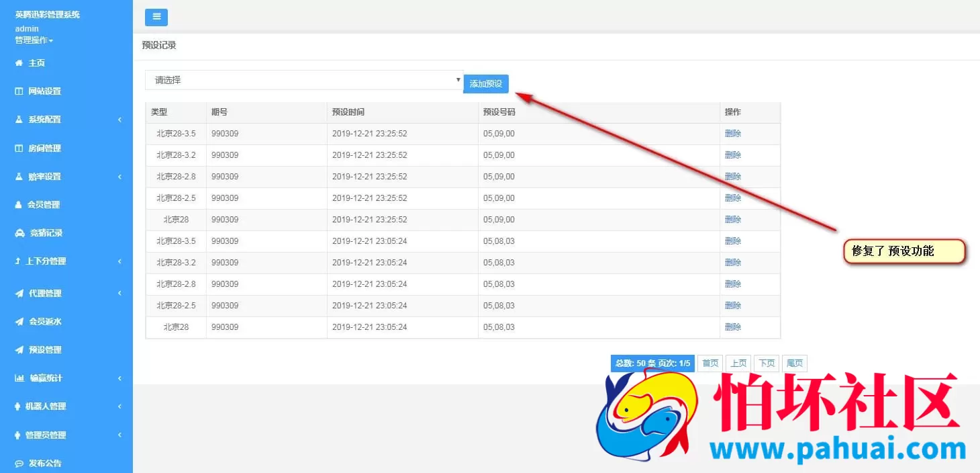The height and width of the screenshot is (473, 980).
Task: Open 预设管理 in the sidebar
Action: (45, 350)
